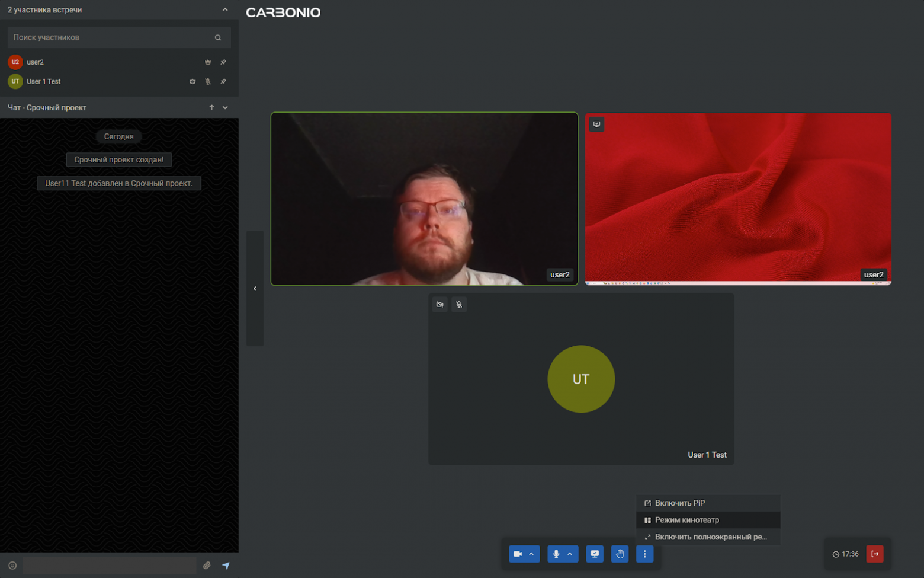924x578 pixels.
Task: Open the three-dot more options menu
Action: tap(644, 554)
